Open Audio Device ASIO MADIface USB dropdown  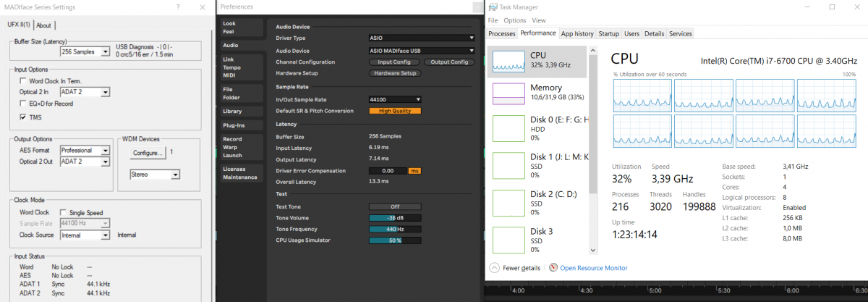(422, 51)
